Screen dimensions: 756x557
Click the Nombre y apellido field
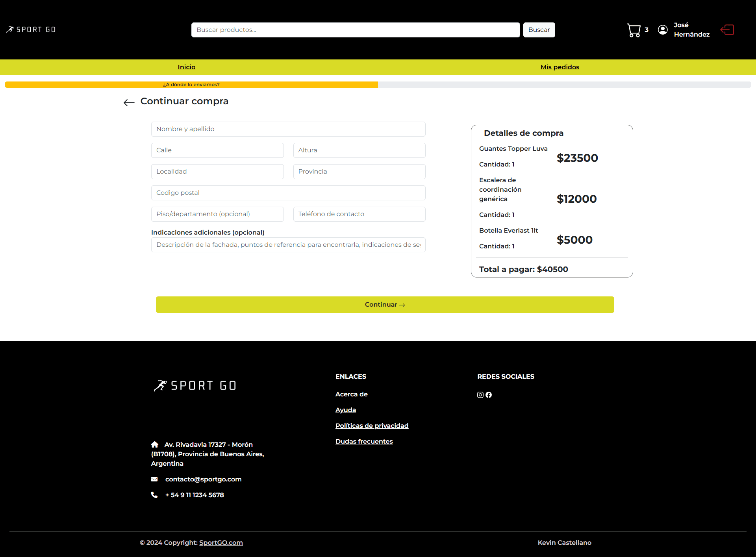click(288, 129)
